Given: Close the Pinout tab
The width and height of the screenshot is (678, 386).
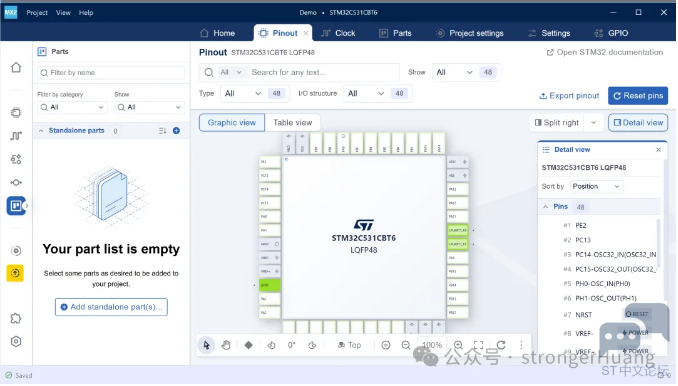Looking at the screenshot, I should point(306,33).
